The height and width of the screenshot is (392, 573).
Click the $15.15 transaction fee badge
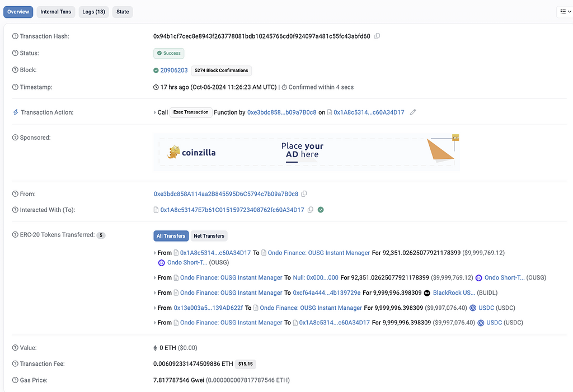[245, 364]
